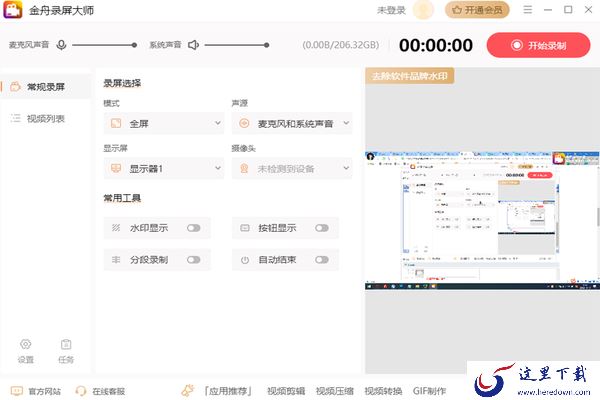Click the 00:00:00 recording timer
Image resolution: width=600 pixels, height=400 pixels.
[x=435, y=45]
